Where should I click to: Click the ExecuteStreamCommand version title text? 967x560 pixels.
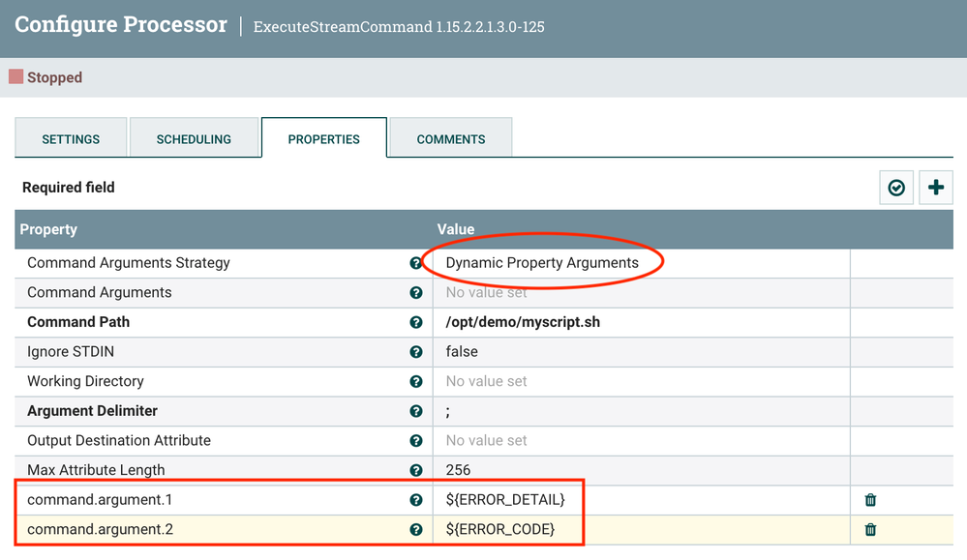(x=399, y=27)
